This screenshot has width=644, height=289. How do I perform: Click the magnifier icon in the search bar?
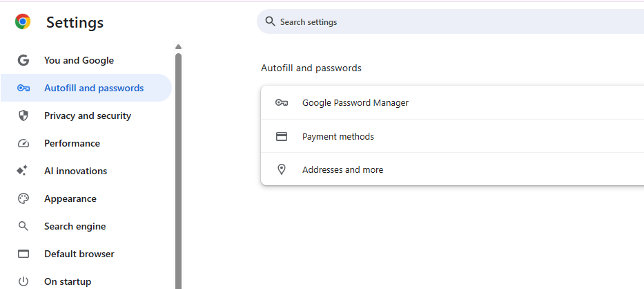[x=270, y=21]
